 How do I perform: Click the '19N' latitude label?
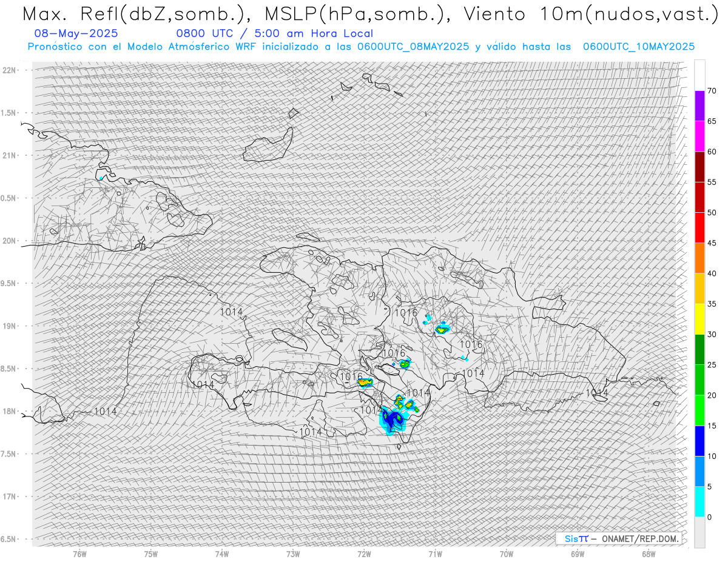pyautogui.click(x=10, y=326)
